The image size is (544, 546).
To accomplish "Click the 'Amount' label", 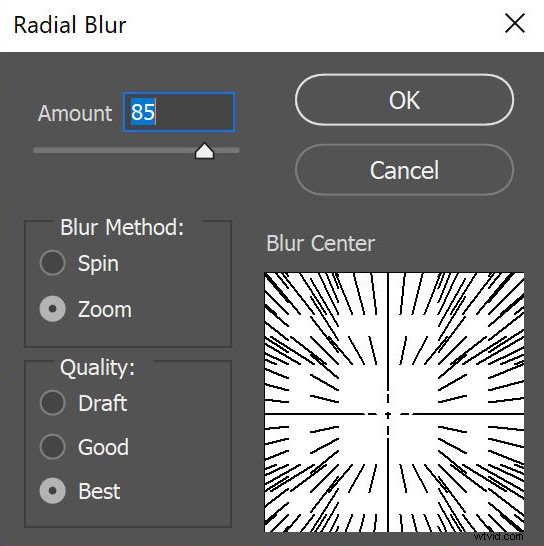I will pos(75,113).
